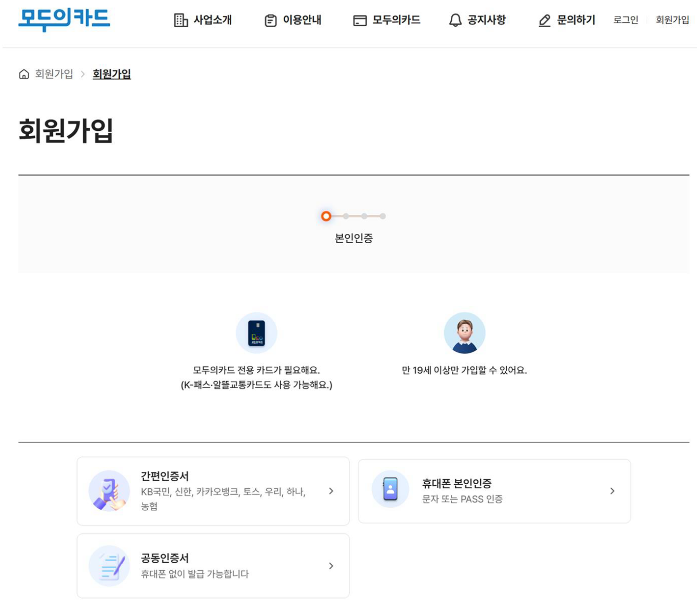Click the 모두의카드 logo

pos(64,19)
